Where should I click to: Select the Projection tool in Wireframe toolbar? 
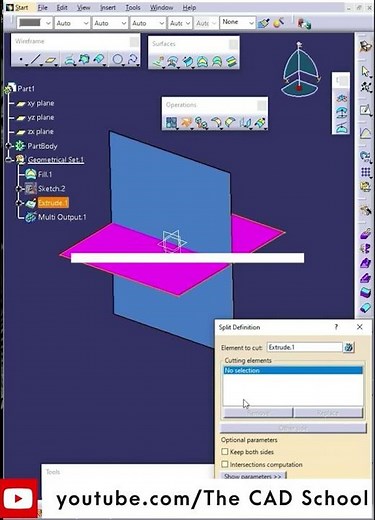[x=69, y=60]
